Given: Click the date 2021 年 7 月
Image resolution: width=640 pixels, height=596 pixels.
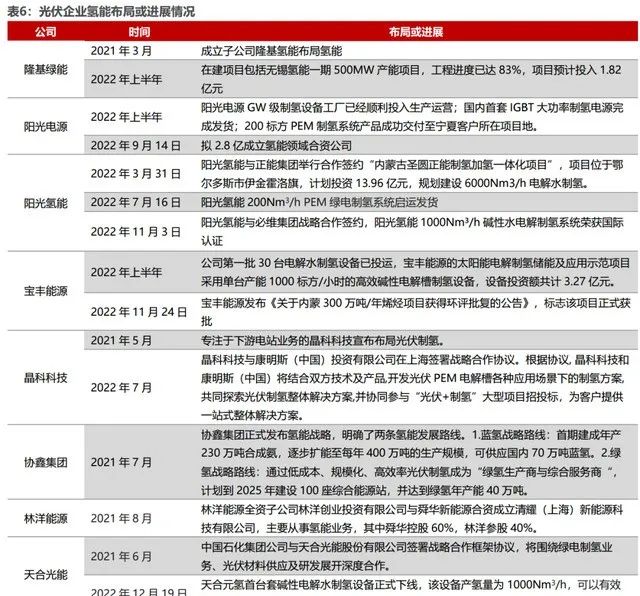Looking at the screenshot, I should click(x=121, y=462).
